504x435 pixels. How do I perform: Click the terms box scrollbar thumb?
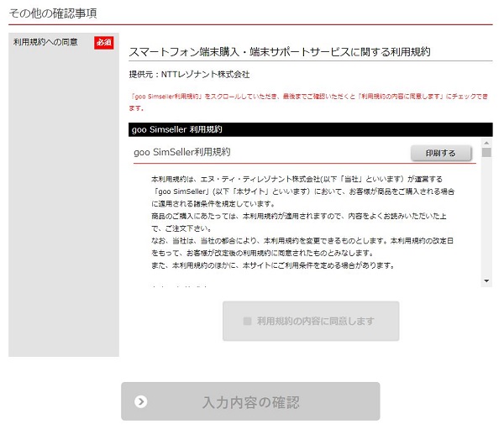[486, 152]
